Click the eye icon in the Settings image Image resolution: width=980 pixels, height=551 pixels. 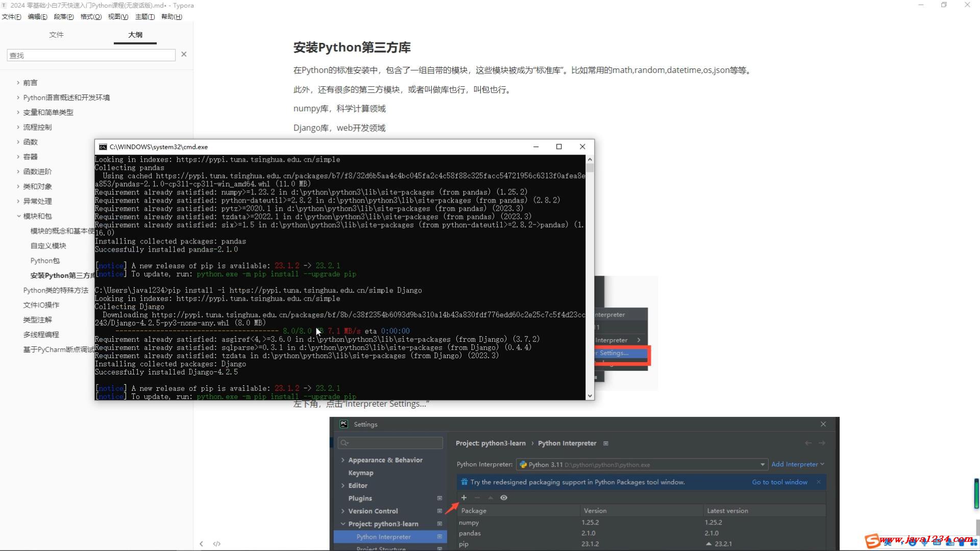pos(504,497)
